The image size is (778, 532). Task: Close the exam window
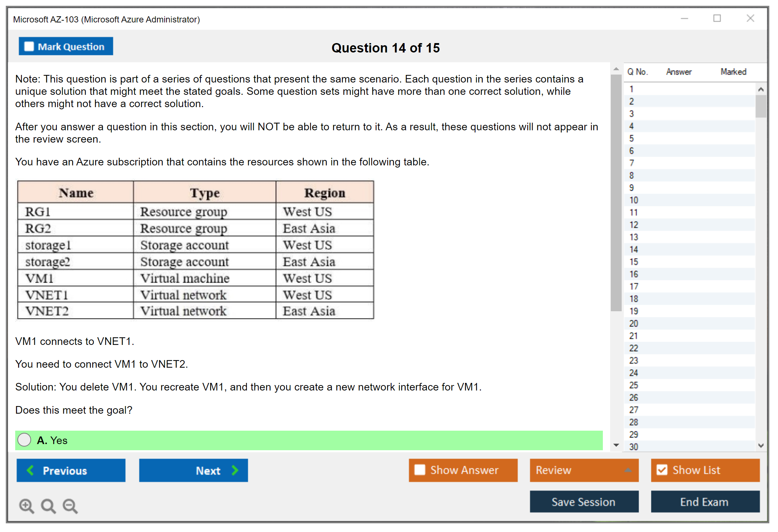click(x=750, y=18)
